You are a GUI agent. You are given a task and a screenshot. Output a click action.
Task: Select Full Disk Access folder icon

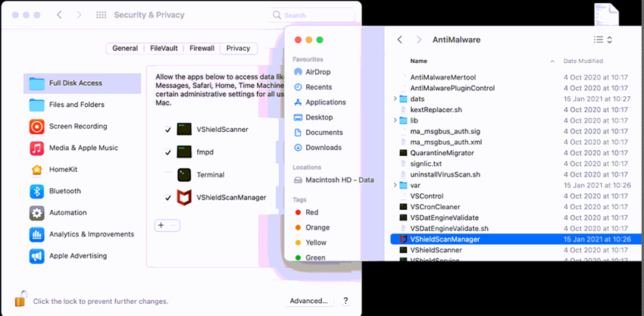click(36, 83)
